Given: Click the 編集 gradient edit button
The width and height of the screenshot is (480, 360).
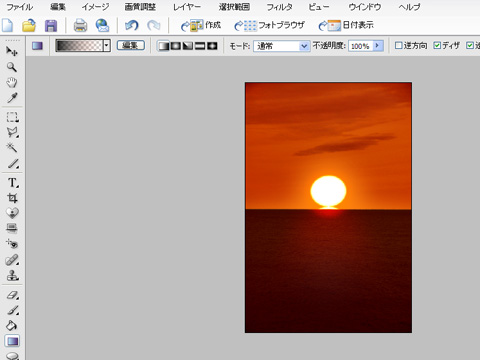Looking at the screenshot, I should coord(131,45).
